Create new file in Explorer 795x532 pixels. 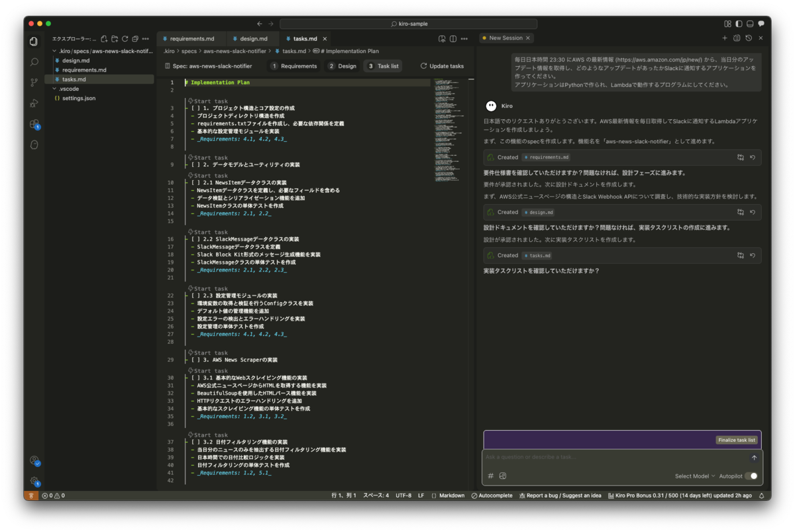tap(104, 38)
